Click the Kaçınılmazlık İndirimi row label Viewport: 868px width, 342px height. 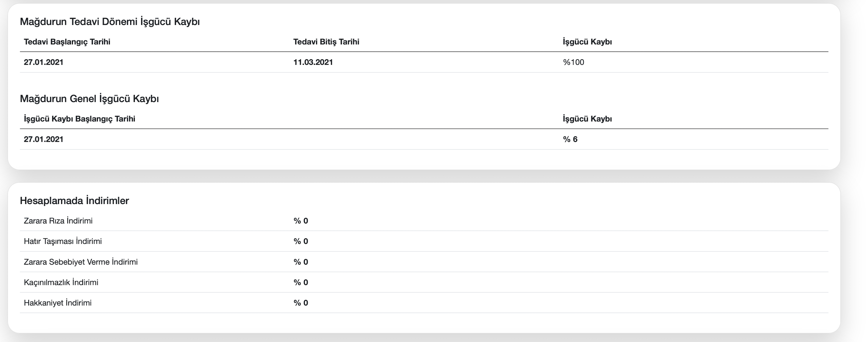coord(61,282)
